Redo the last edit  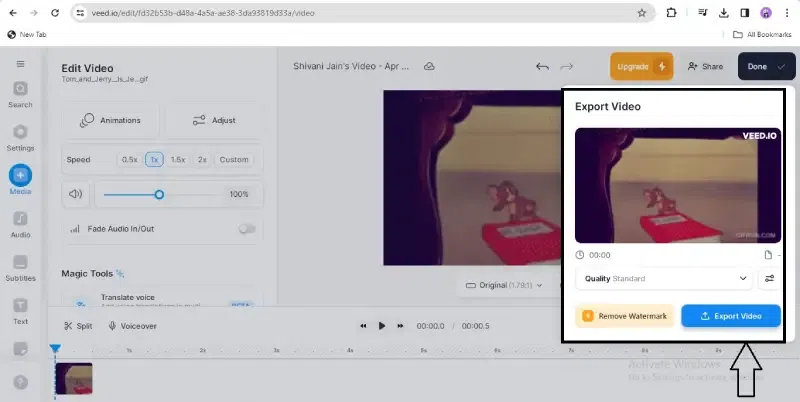pyautogui.click(x=567, y=66)
